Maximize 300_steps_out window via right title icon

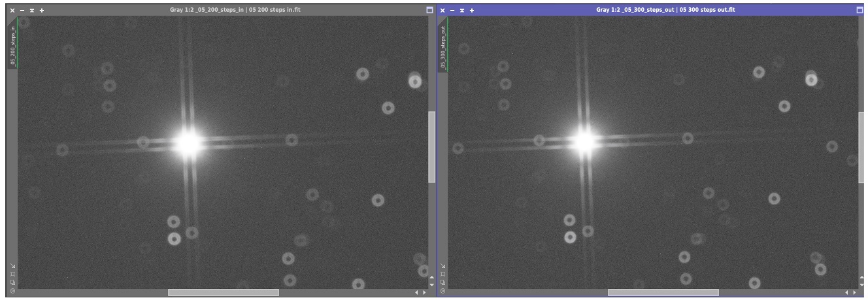pos(860,10)
